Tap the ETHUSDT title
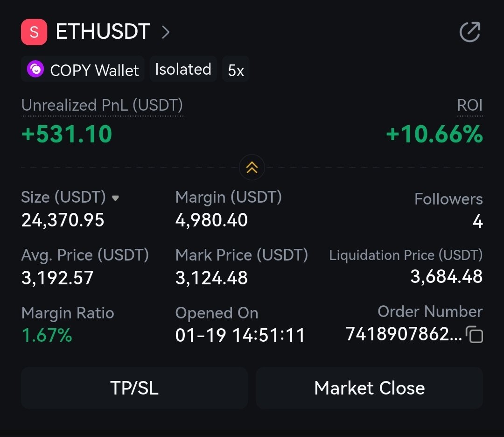Screen dimensions: 504x437 point(103,32)
